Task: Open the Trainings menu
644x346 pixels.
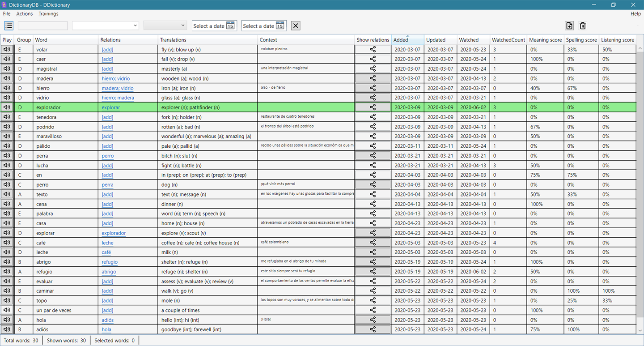Action: pos(48,14)
